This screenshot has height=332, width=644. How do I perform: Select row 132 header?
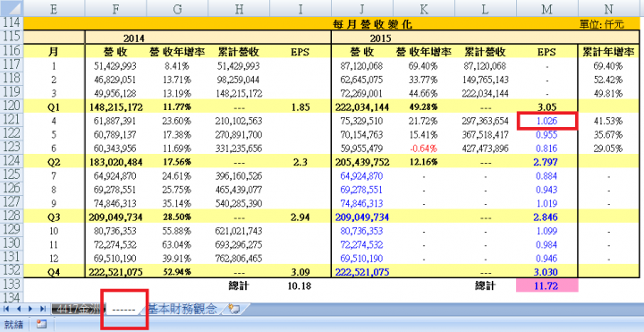(x=12, y=272)
